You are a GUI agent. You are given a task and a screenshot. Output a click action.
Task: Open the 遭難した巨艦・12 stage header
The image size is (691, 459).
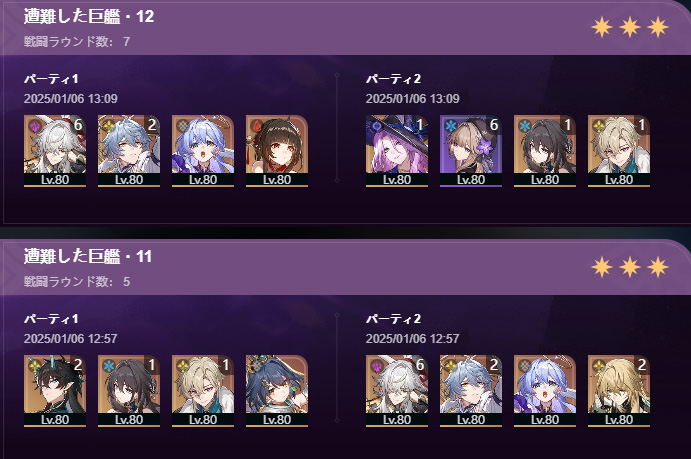click(x=89, y=17)
